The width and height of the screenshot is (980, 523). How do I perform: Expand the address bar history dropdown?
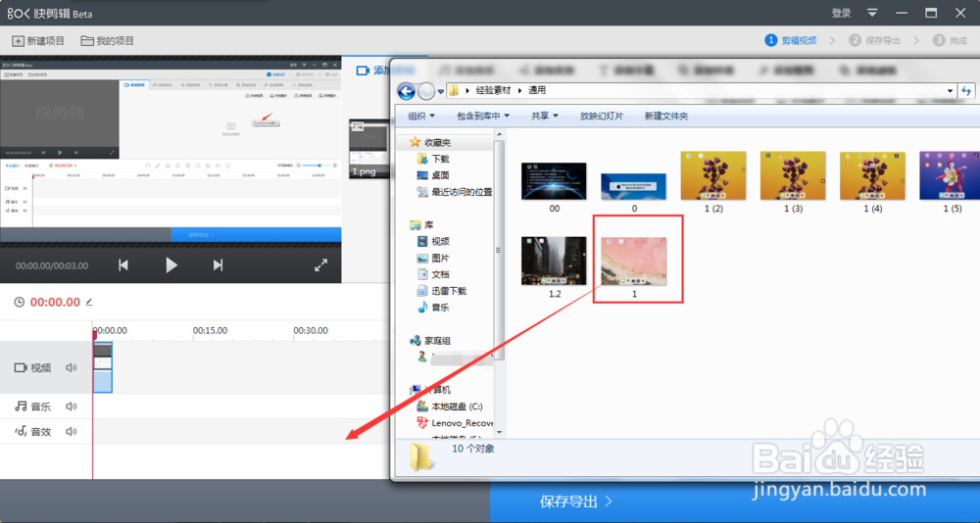pos(950,91)
